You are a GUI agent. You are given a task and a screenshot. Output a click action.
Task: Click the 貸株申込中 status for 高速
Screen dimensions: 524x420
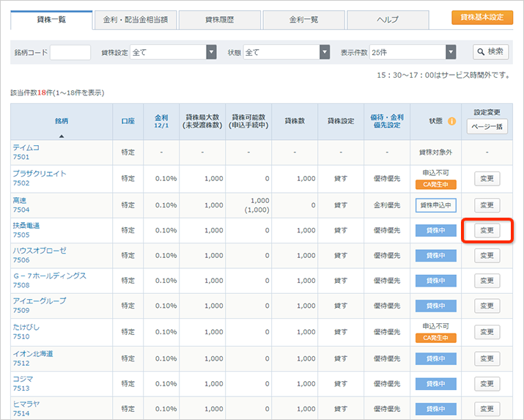pos(435,205)
